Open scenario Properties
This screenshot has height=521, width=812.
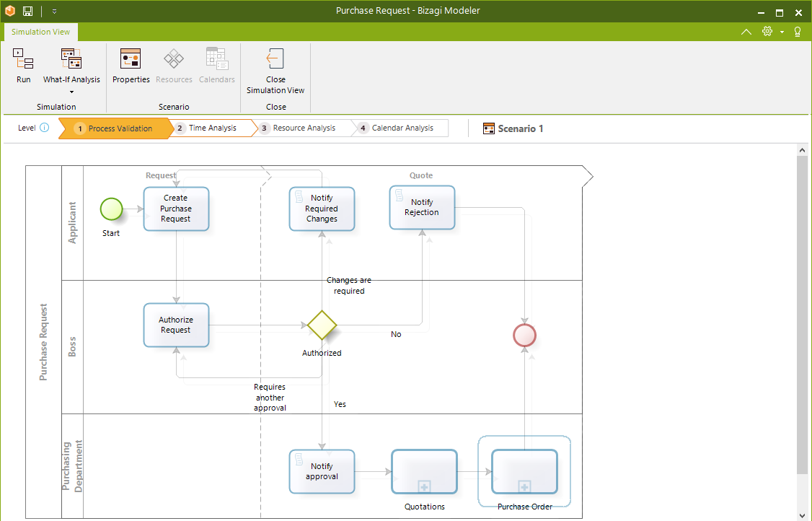pyautogui.click(x=131, y=66)
